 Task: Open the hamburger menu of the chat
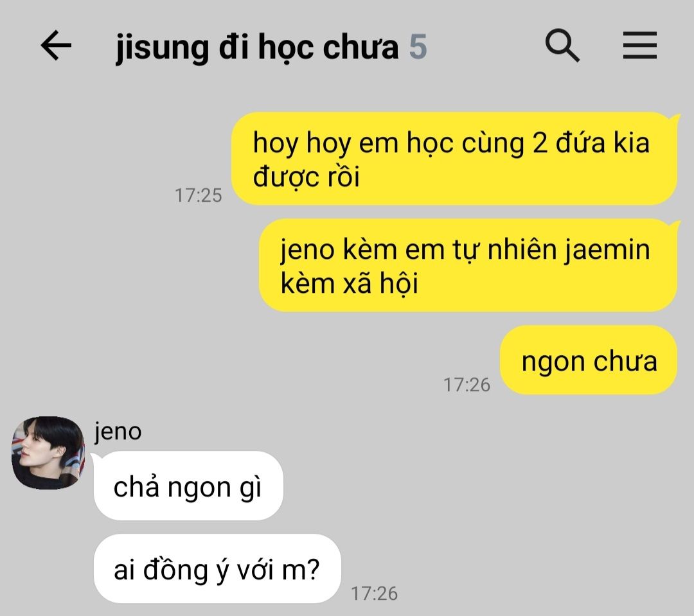(639, 45)
